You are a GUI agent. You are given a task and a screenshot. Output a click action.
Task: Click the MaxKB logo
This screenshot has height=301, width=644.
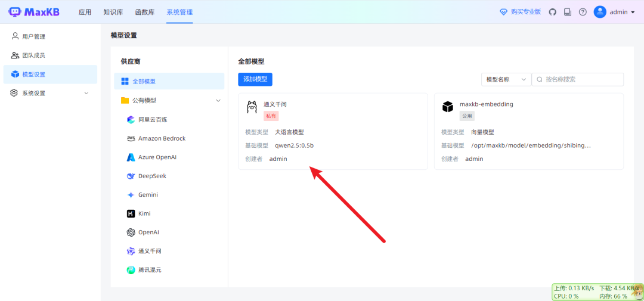(x=33, y=12)
